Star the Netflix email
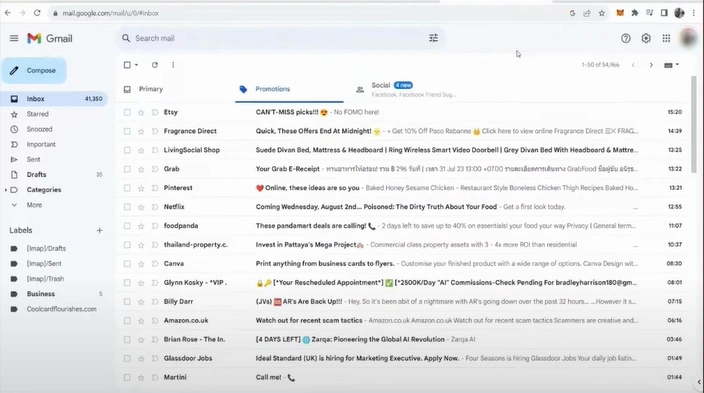The image size is (704, 393). point(141,207)
